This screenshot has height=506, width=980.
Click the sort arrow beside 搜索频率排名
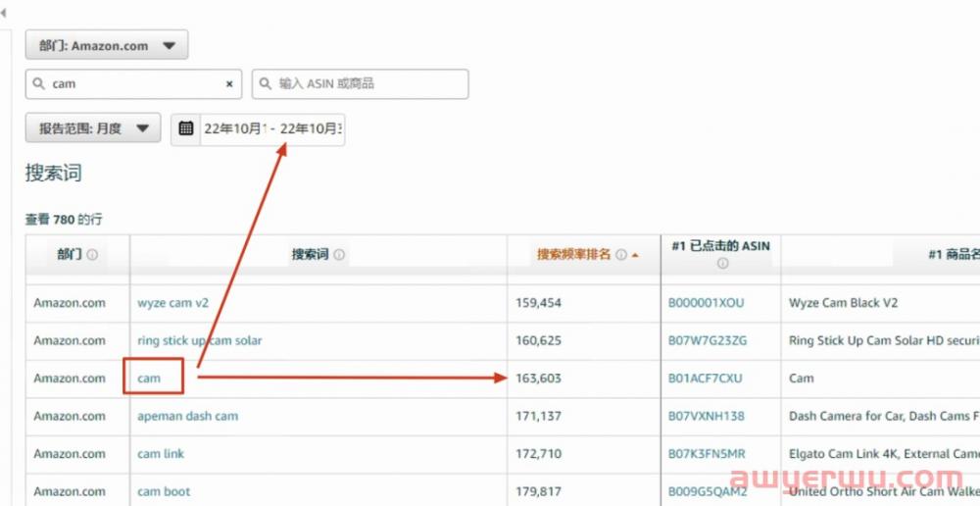[635, 255]
